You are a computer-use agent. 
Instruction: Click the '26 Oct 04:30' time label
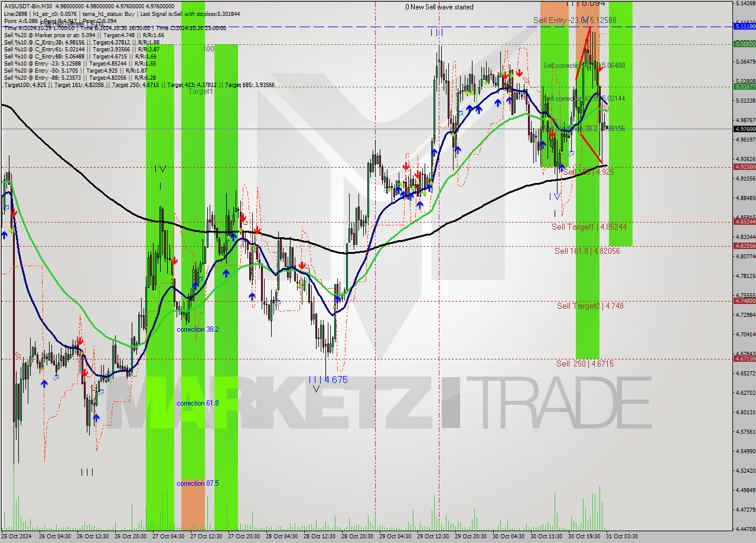[56, 537]
